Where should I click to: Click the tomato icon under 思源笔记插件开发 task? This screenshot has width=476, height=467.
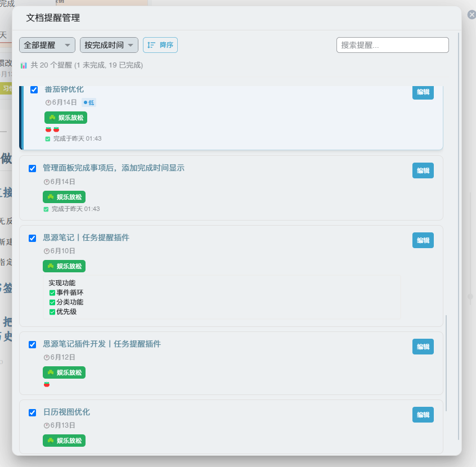(48, 385)
